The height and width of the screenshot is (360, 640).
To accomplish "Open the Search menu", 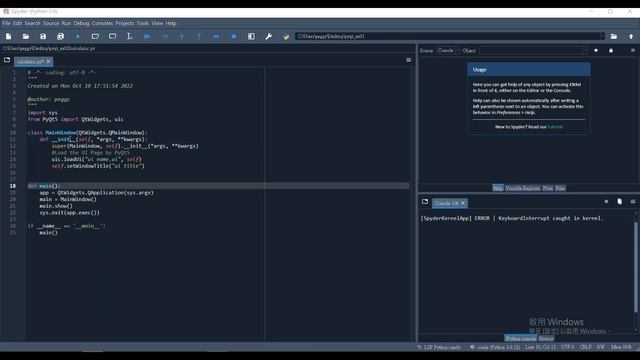I will pyautogui.click(x=32, y=23).
